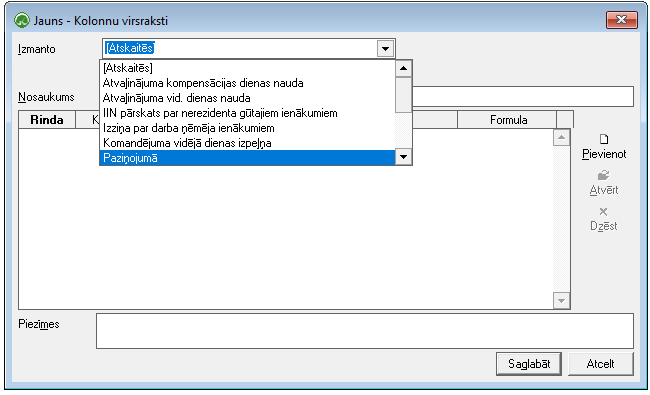Viewport: 650px width, 395px height.
Task: Pick Izziņa par darba ņēmēja ienākumiem
Action: click(x=247, y=128)
